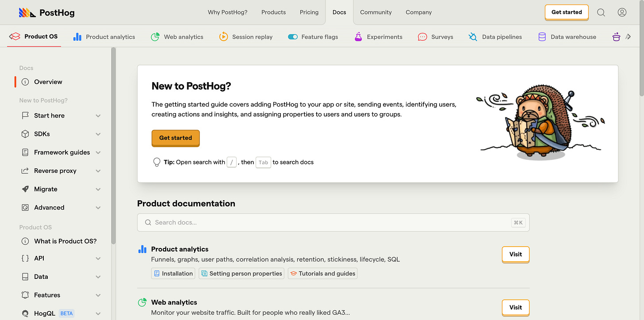
Task: Expand the Data chevron
Action: [98, 277]
